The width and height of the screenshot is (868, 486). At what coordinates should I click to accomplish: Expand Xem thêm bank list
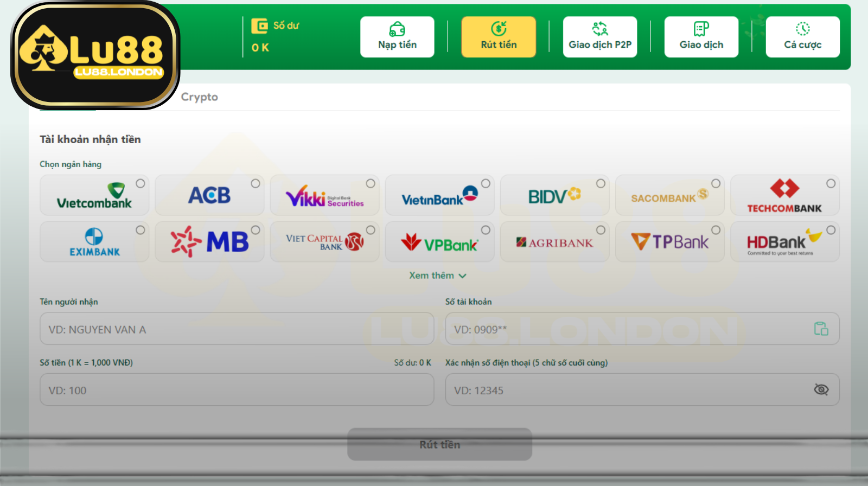point(437,276)
